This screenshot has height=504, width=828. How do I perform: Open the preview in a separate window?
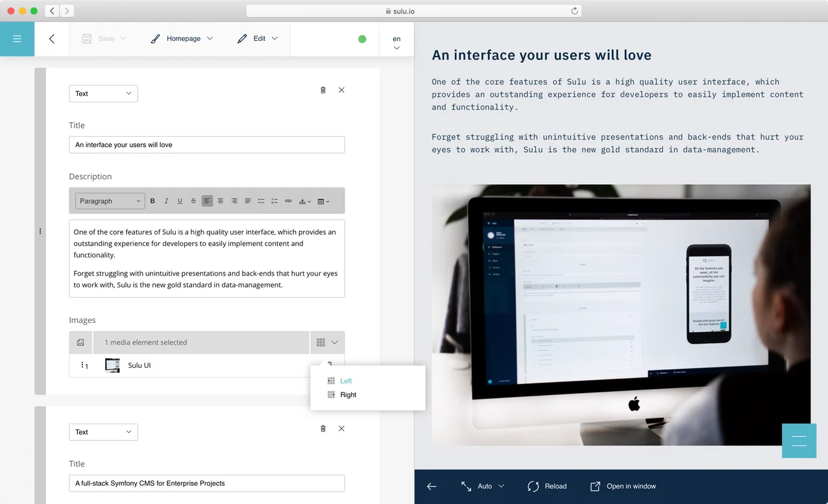click(622, 486)
